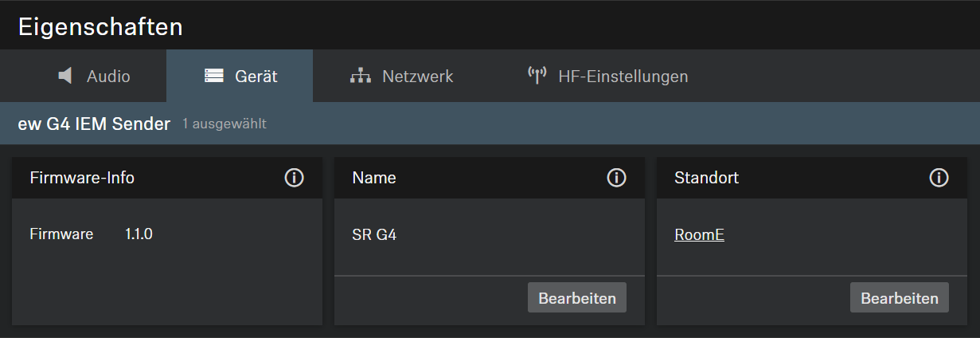Click the device name SR G4

point(374,235)
